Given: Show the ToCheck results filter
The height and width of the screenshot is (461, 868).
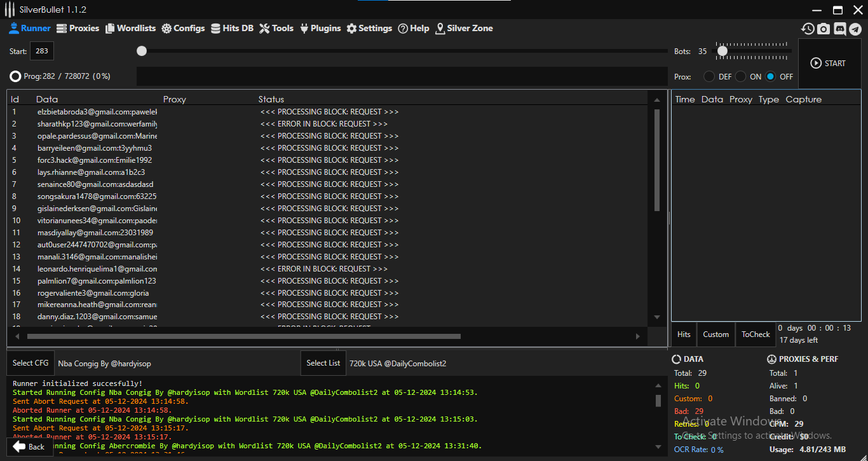Looking at the screenshot, I should point(756,334).
